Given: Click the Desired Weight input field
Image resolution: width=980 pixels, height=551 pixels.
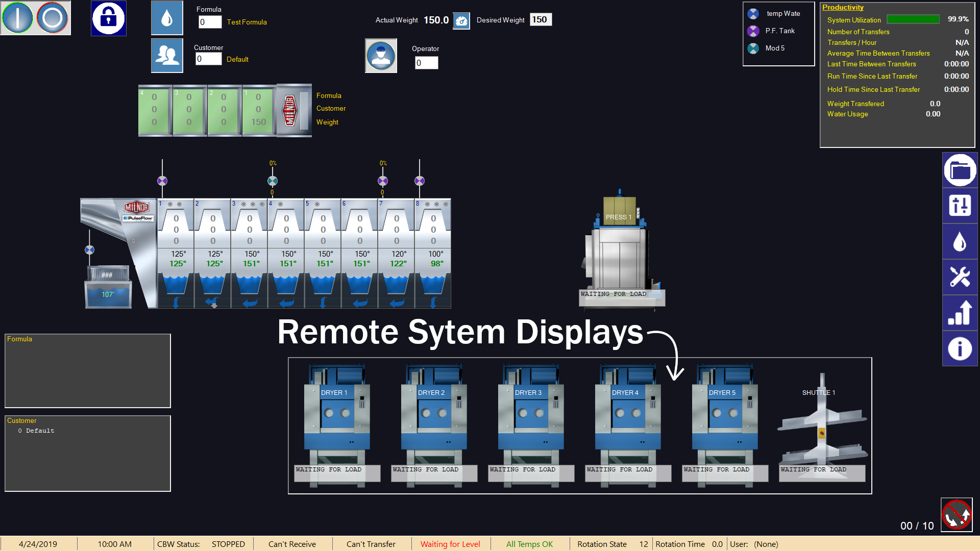Looking at the screenshot, I should 541,19.
